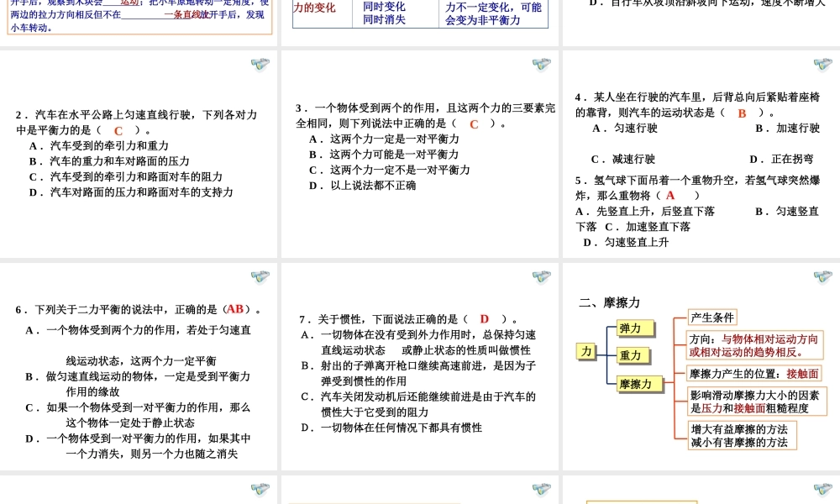The width and height of the screenshot is (840, 504).
Task: Click option B 做匀速直线运动的物体 in question 6
Action: click(x=138, y=384)
